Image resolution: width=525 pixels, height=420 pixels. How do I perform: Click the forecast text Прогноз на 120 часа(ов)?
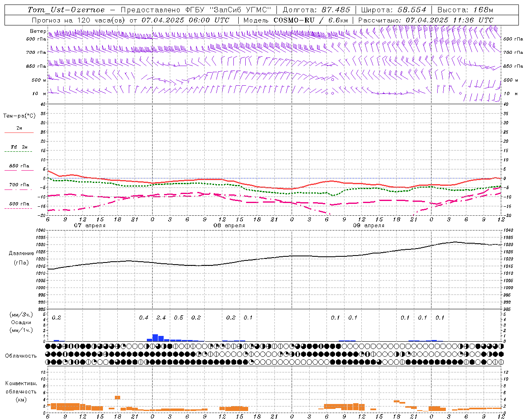tap(78, 20)
